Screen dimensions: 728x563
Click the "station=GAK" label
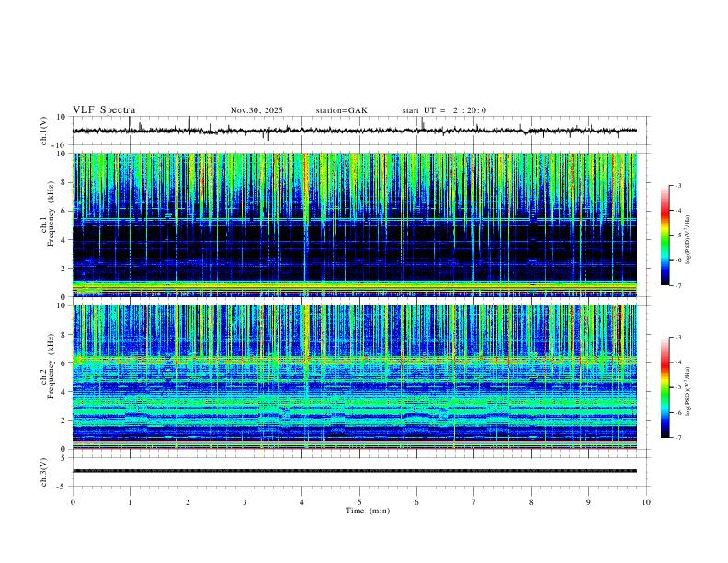click(x=341, y=110)
